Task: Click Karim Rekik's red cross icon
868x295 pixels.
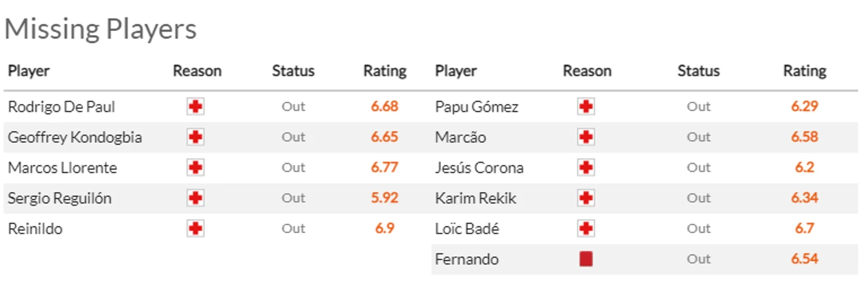Action: 586,198
